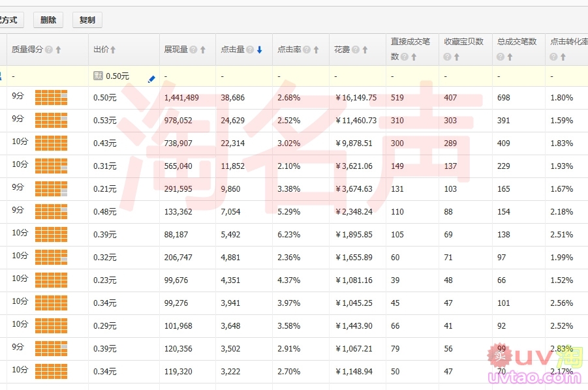Screen dimensions: 588x390
Task: Click the help icon under 直接成交笔数
Action: 405,57
